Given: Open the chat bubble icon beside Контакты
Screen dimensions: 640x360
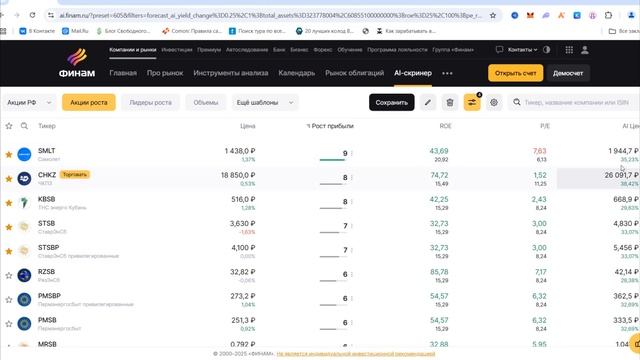Looking at the screenshot, I should [499, 49].
